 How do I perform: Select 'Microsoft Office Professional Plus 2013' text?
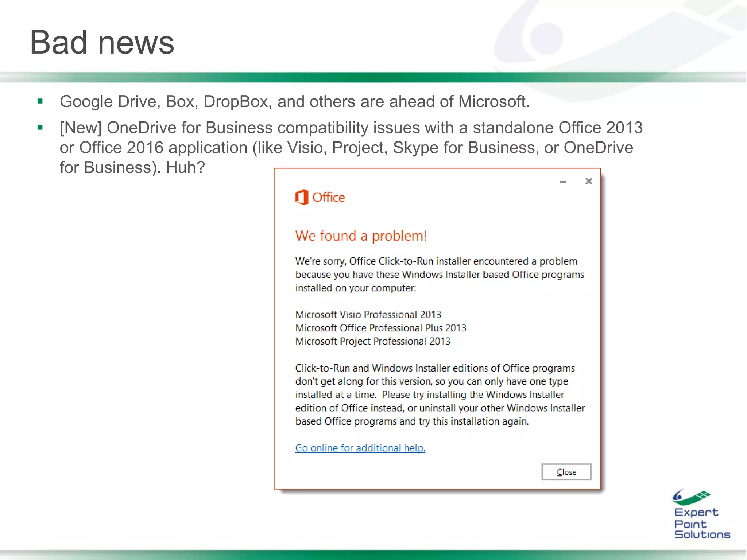[x=381, y=328]
